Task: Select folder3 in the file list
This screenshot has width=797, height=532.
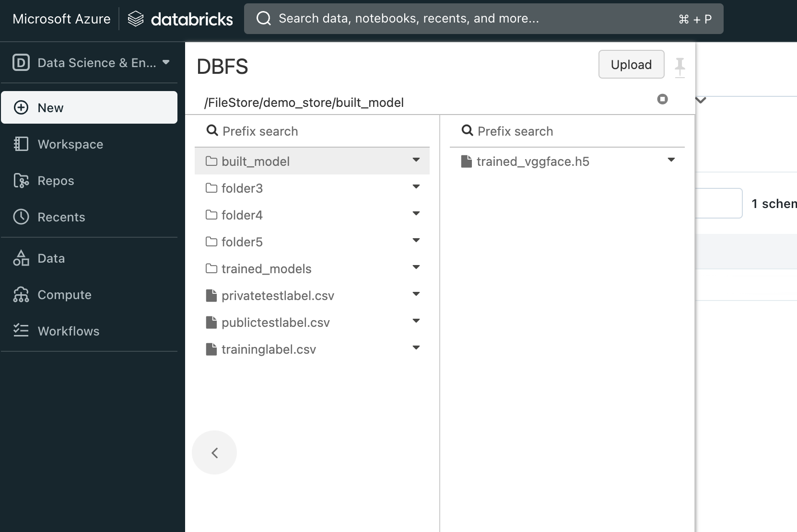Action: tap(312, 188)
